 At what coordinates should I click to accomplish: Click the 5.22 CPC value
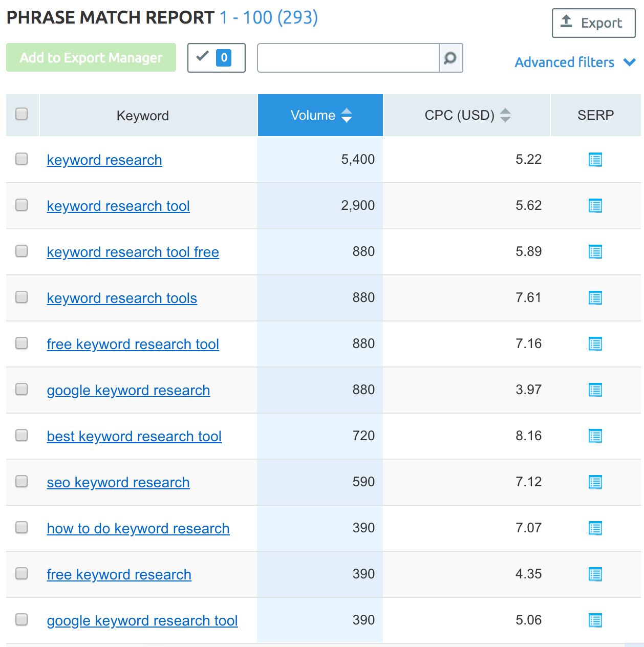pyautogui.click(x=528, y=159)
